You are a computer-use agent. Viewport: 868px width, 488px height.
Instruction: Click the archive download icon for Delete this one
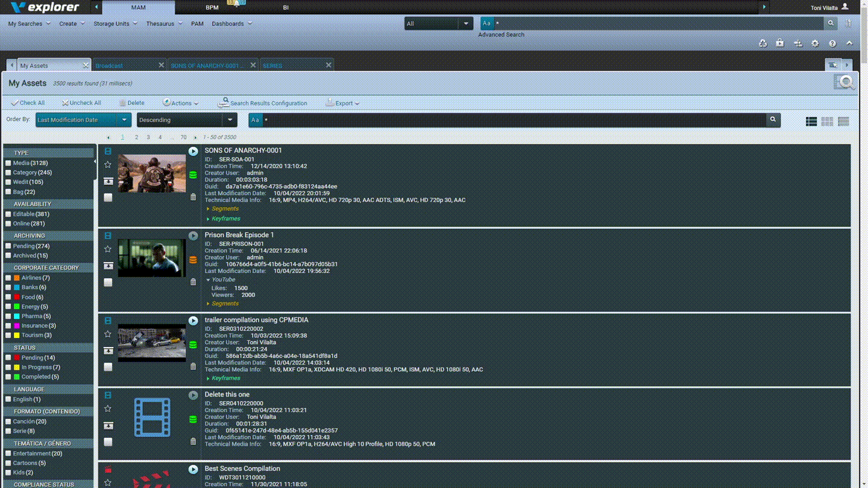[x=108, y=425]
